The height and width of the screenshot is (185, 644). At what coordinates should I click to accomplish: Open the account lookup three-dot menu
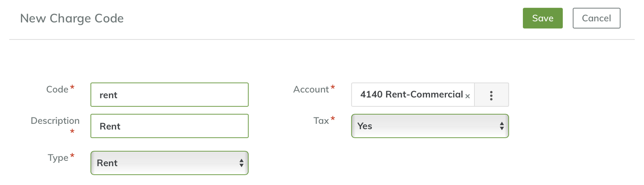coord(491,95)
